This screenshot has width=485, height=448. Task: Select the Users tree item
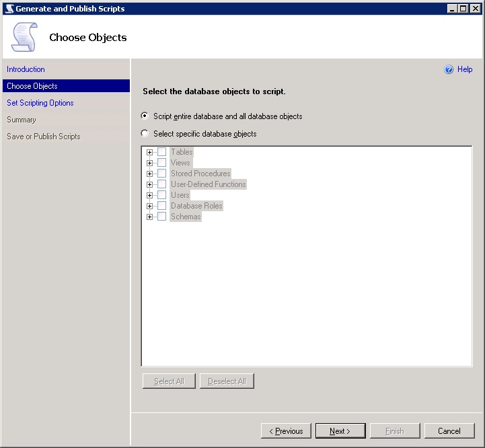[x=180, y=195]
